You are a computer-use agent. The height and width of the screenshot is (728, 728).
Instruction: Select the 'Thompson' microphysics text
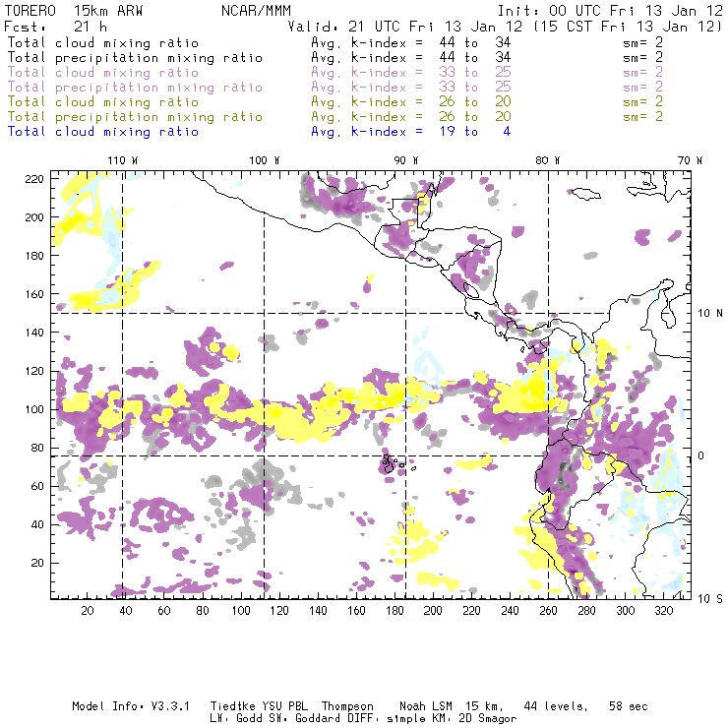pyautogui.click(x=347, y=706)
